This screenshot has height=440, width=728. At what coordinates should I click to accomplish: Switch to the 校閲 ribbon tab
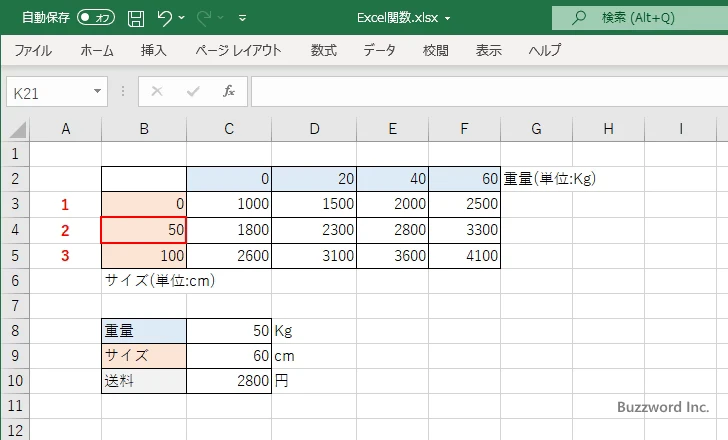click(x=436, y=50)
